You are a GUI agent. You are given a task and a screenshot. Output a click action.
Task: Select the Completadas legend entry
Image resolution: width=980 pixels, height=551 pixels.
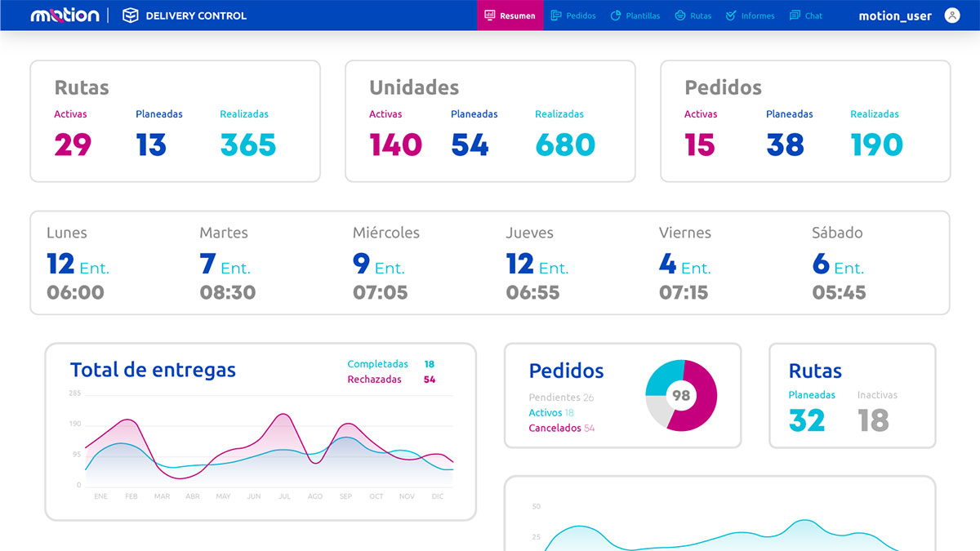(x=377, y=364)
